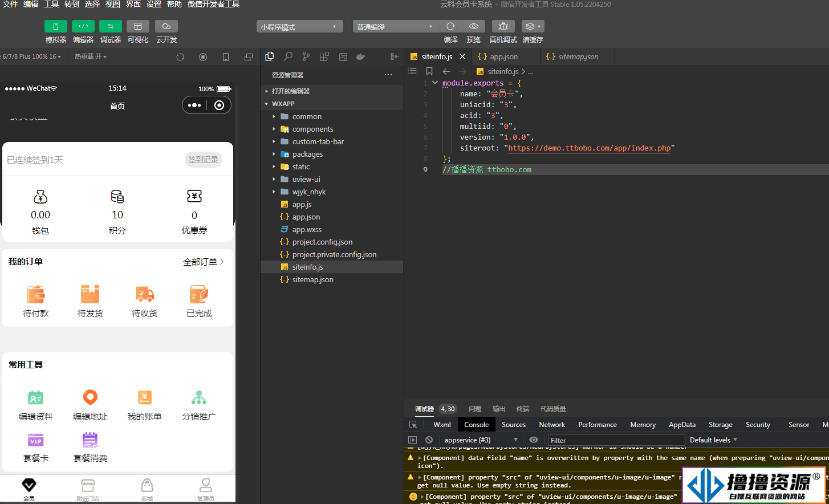Open the 小程序模式 mode dropdown
This screenshot has width=829, height=504.
click(299, 27)
